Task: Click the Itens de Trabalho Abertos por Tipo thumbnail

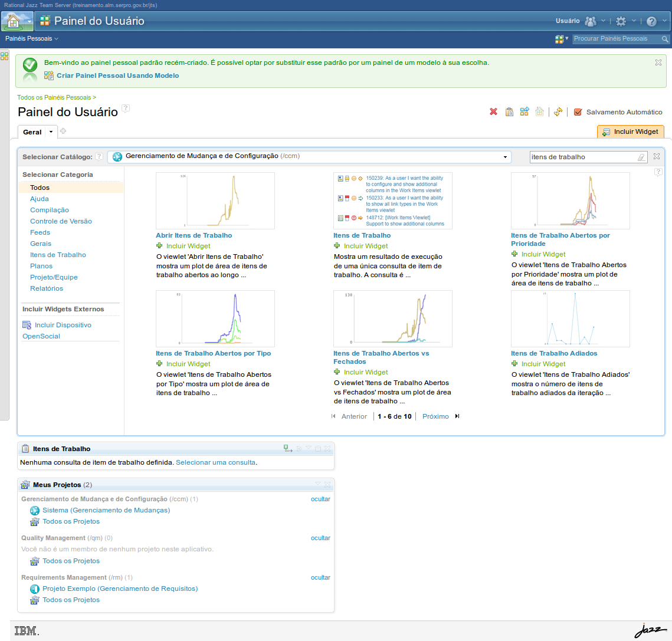Action: coord(215,319)
